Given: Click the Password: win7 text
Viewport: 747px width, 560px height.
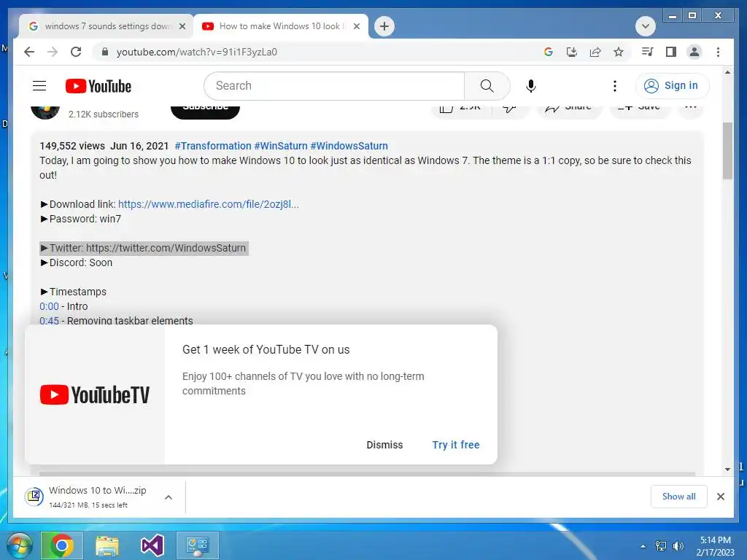Looking at the screenshot, I should pyautogui.click(x=80, y=219).
